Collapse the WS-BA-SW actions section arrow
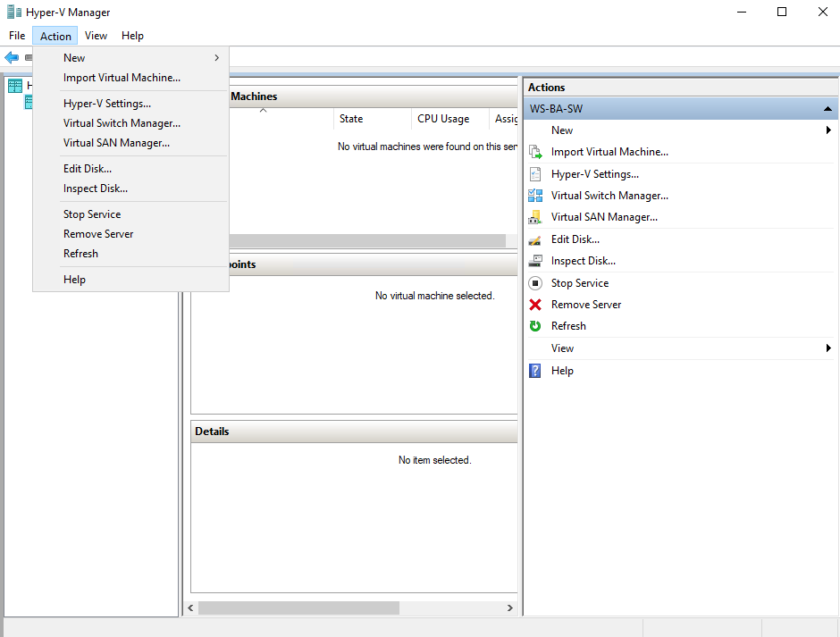840x637 pixels. 827,109
